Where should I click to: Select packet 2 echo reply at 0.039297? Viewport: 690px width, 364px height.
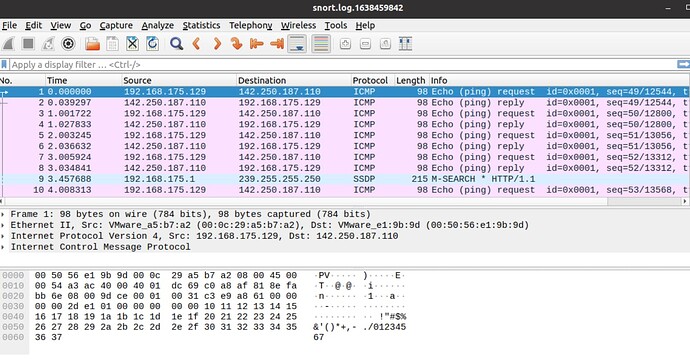pyautogui.click(x=345, y=103)
